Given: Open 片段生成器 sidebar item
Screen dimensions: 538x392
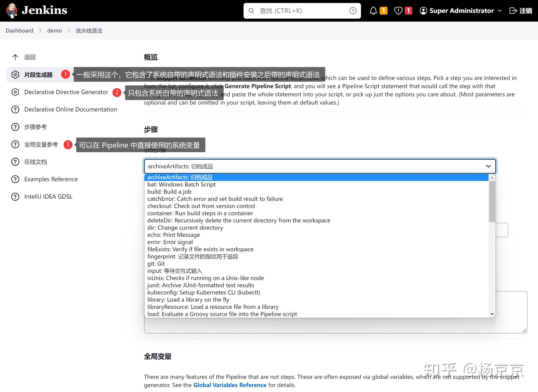Looking at the screenshot, I should click(38, 75).
